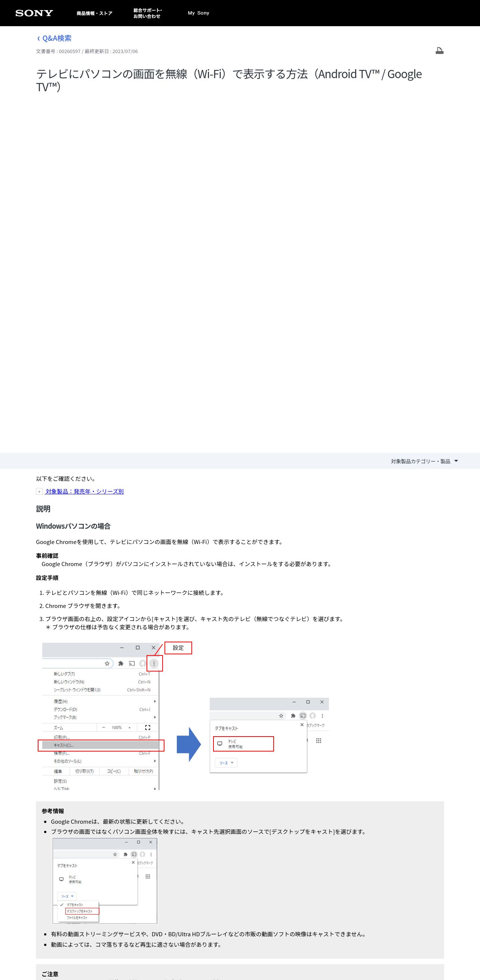The height and width of the screenshot is (980, 480).
Task: Open the My Sony menu
Action: click(199, 13)
